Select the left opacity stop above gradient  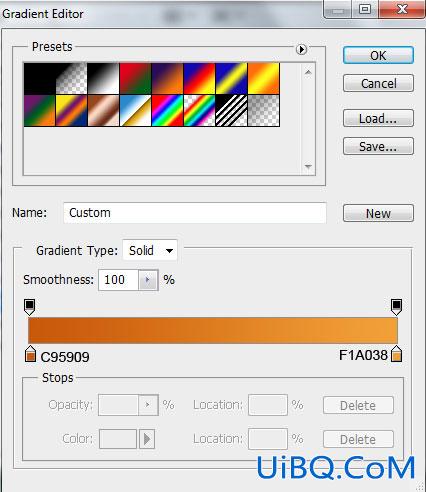pos(30,307)
